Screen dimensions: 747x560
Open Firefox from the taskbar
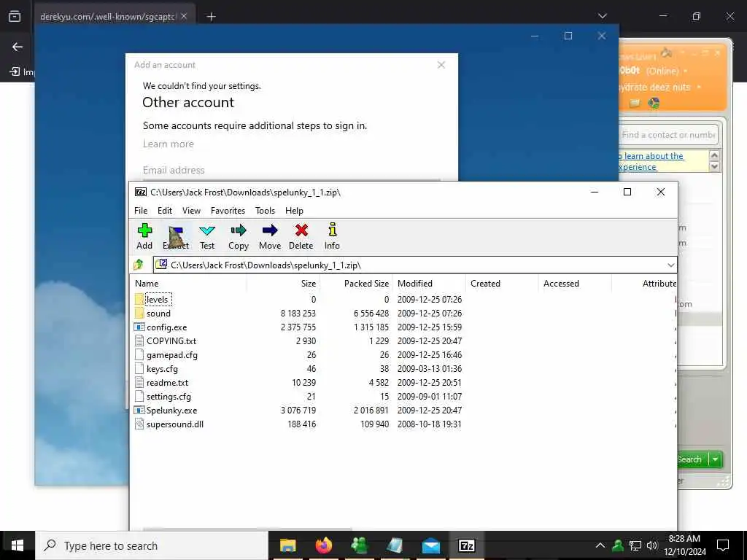[x=323, y=545]
